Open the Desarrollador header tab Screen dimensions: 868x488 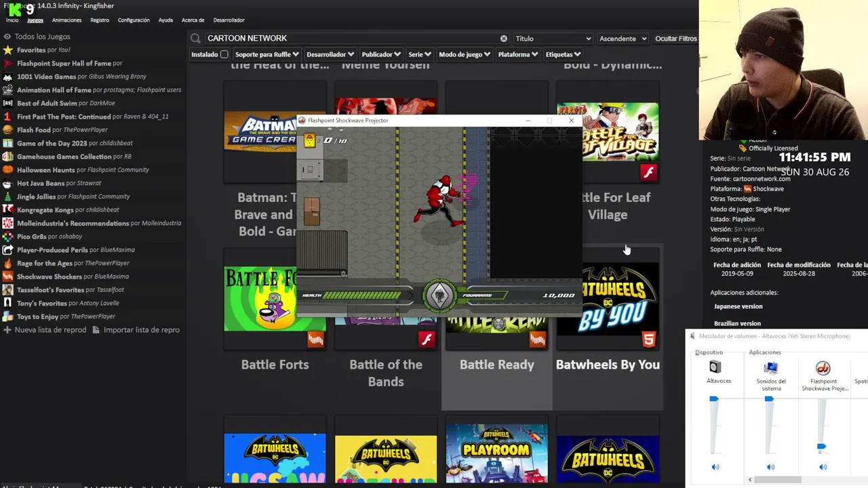[x=229, y=20]
